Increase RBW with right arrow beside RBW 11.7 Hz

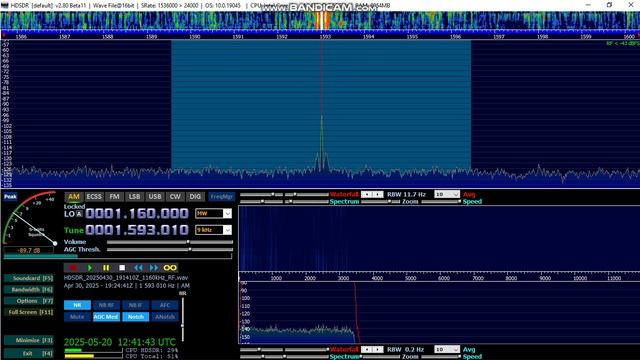(378, 194)
